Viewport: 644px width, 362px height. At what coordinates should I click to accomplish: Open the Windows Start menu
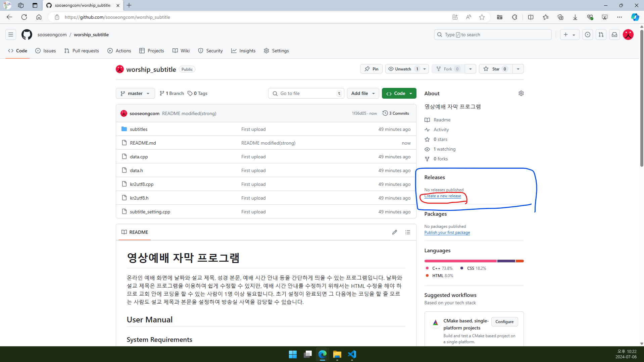tap(293, 354)
